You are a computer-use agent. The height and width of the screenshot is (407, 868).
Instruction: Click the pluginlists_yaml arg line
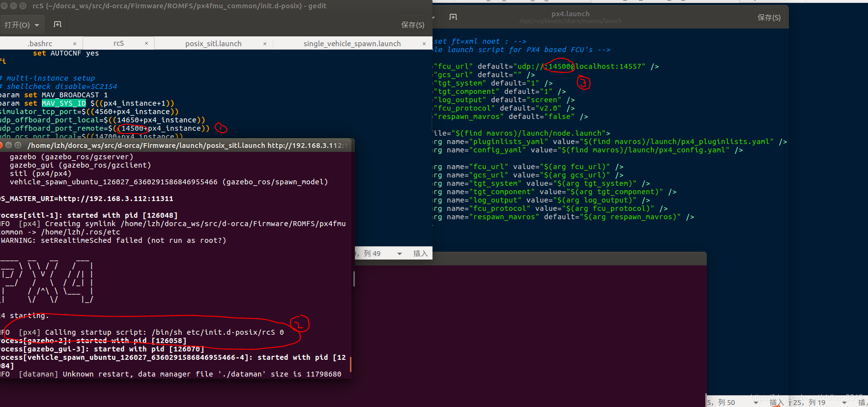[610, 142]
